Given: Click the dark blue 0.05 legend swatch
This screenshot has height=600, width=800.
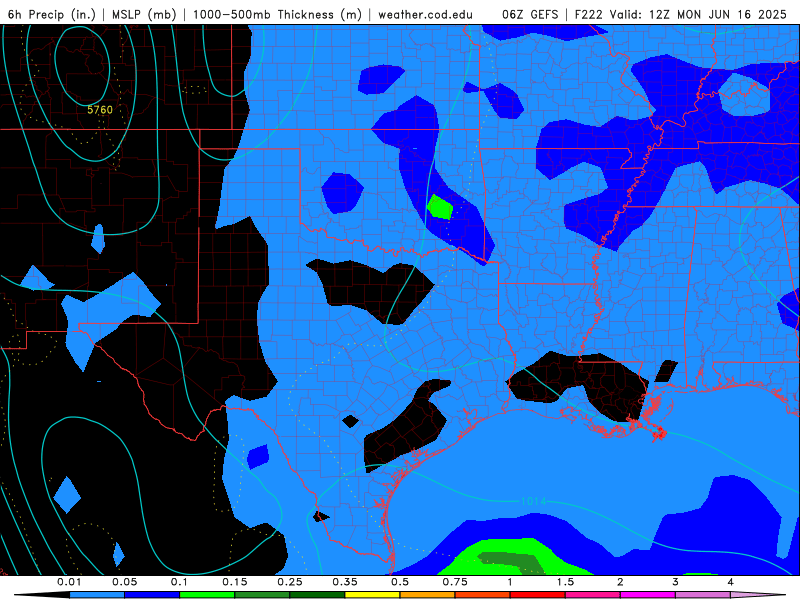Looking at the screenshot, I should (152, 595).
